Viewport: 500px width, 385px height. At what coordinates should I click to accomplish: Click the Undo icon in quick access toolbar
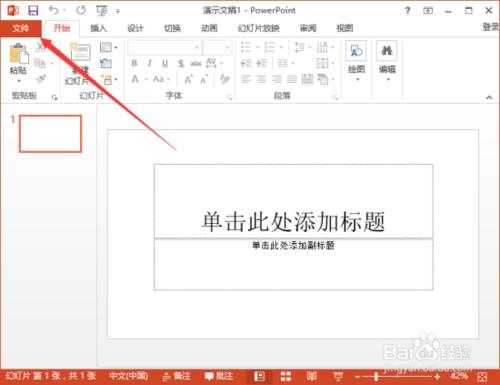tap(53, 11)
